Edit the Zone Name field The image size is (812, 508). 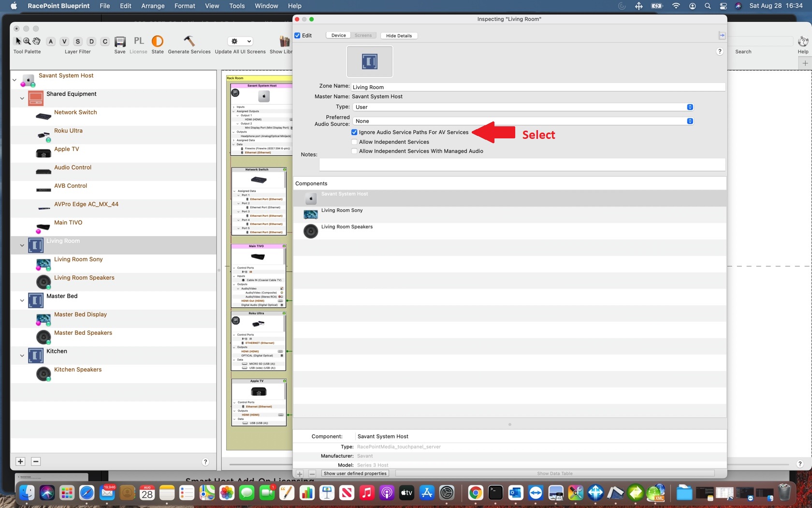click(x=538, y=87)
